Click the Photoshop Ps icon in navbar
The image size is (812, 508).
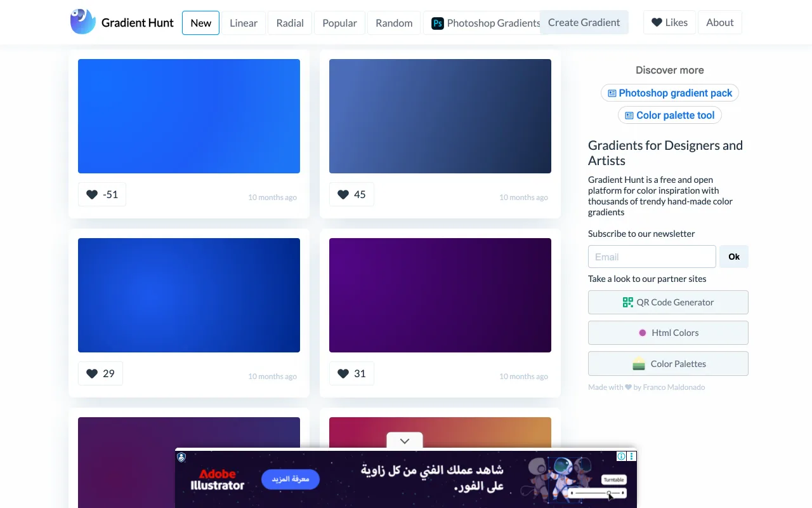click(437, 23)
